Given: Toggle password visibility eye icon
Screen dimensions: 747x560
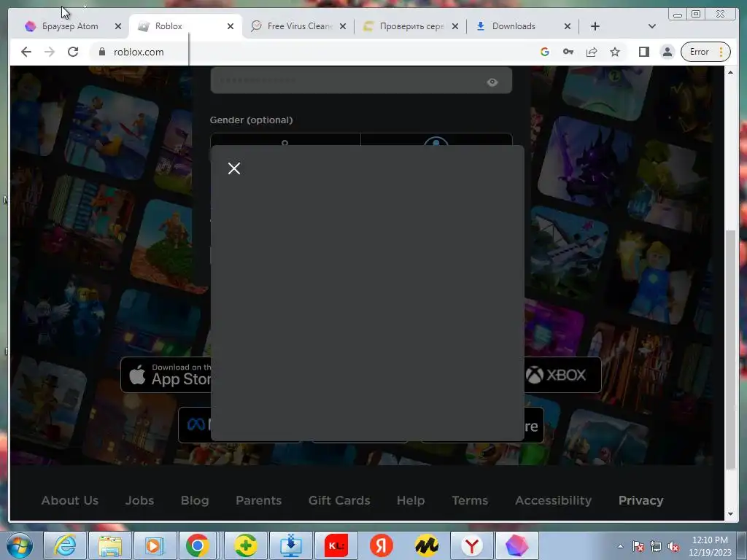Looking at the screenshot, I should tap(492, 82).
